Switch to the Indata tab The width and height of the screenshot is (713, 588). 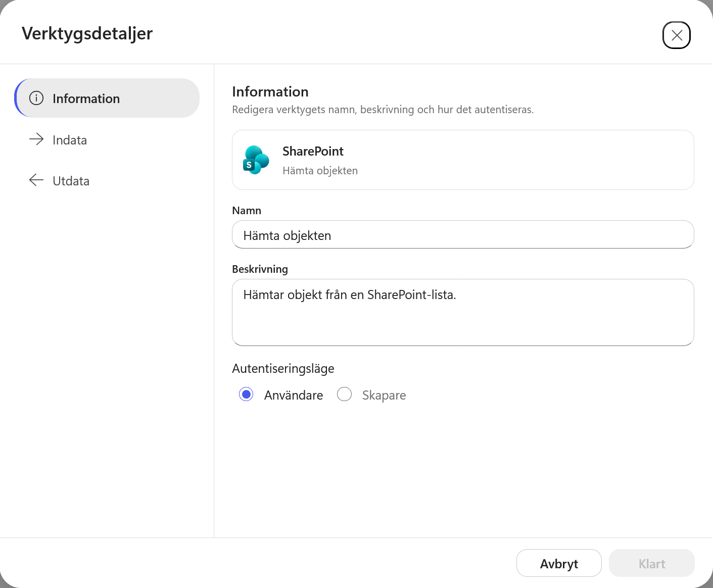107,139
